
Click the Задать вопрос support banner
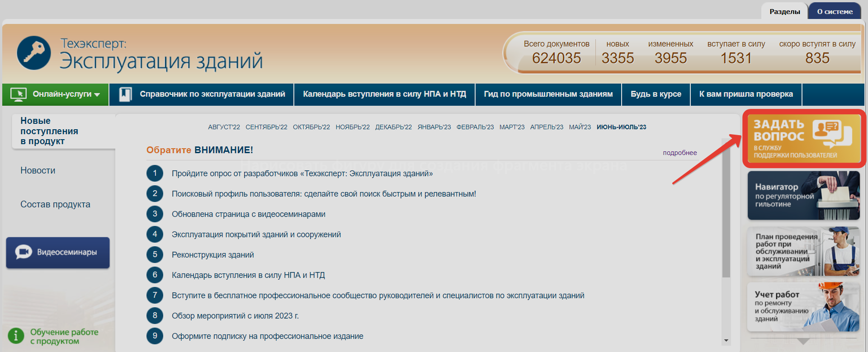click(x=804, y=138)
